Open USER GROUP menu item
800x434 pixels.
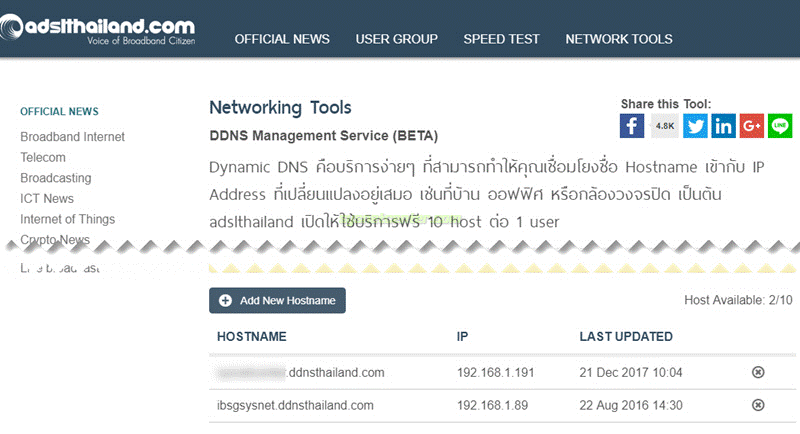396,39
